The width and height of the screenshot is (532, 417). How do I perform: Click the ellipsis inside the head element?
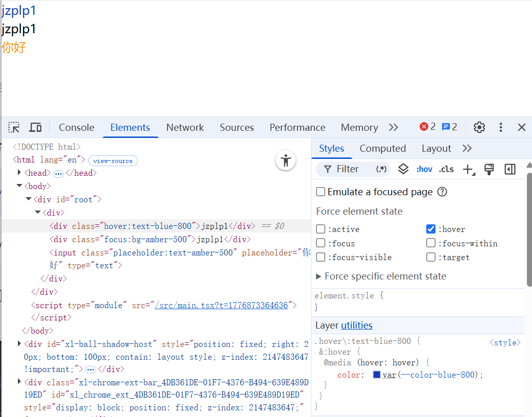[58, 174]
